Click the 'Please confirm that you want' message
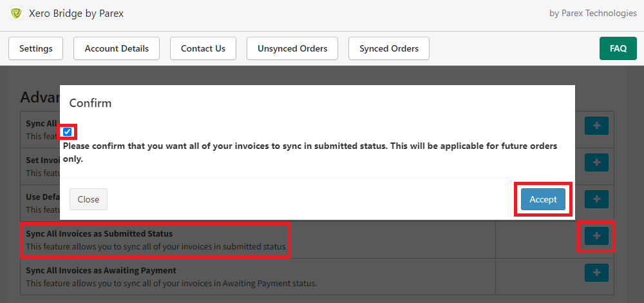The height and width of the screenshot is (303, 644). point(310,153)
